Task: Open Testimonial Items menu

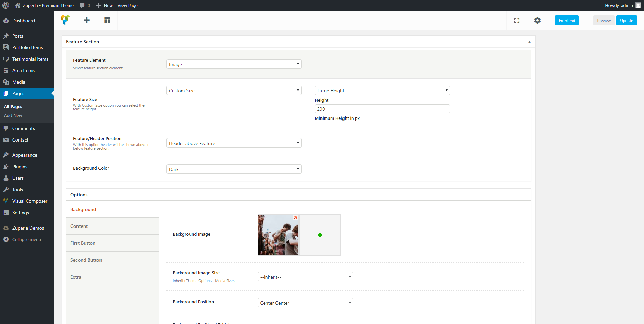Action: click(x=27, y=59)
